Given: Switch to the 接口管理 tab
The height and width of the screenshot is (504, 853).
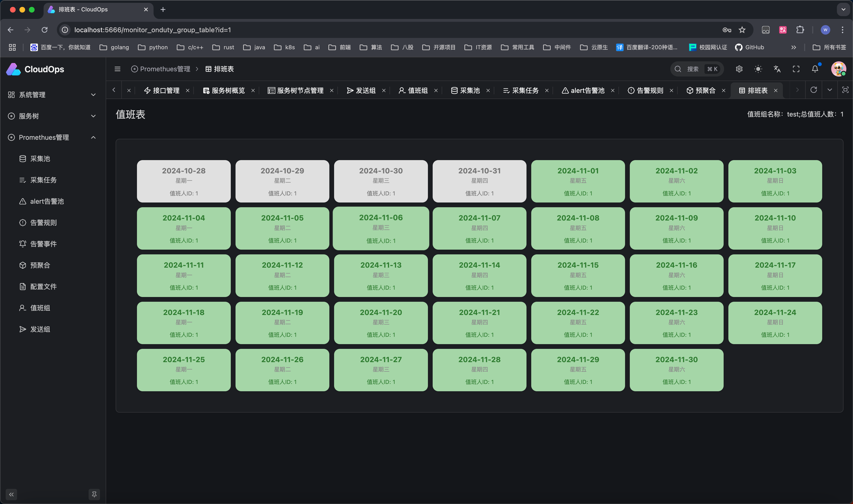Looking at the screenshot, I should click(162, 90).
